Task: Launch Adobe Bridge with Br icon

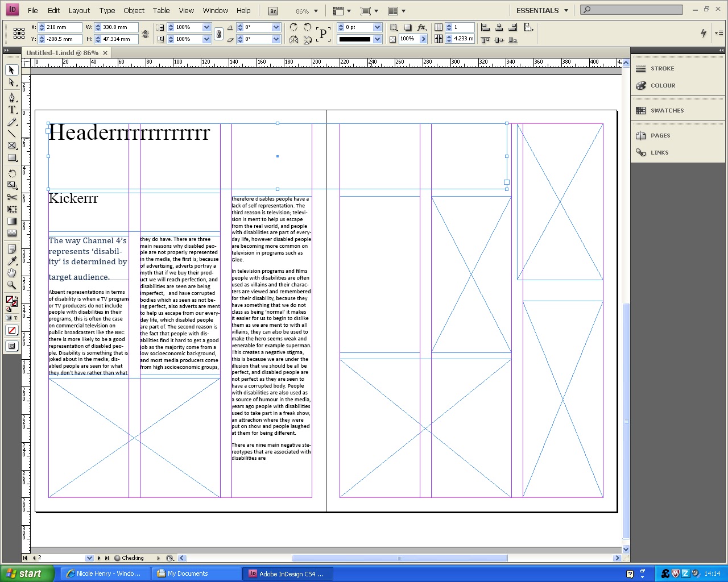Action: click(273, 11)
